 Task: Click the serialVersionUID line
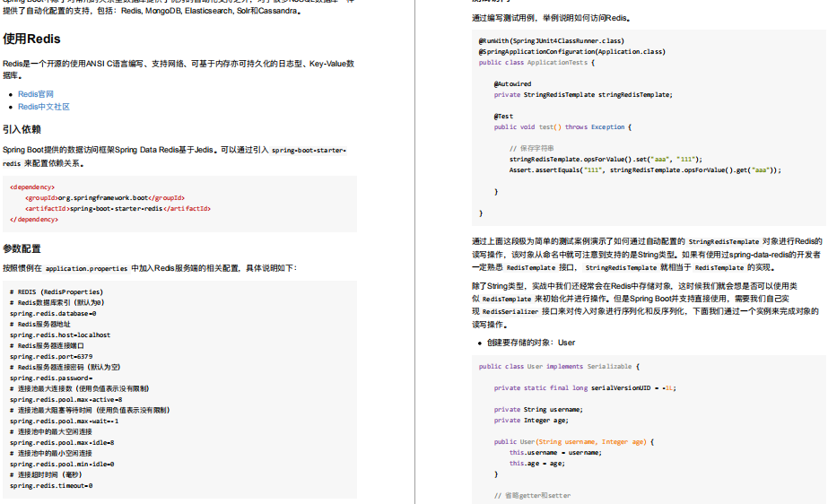[x=585, y=388]
